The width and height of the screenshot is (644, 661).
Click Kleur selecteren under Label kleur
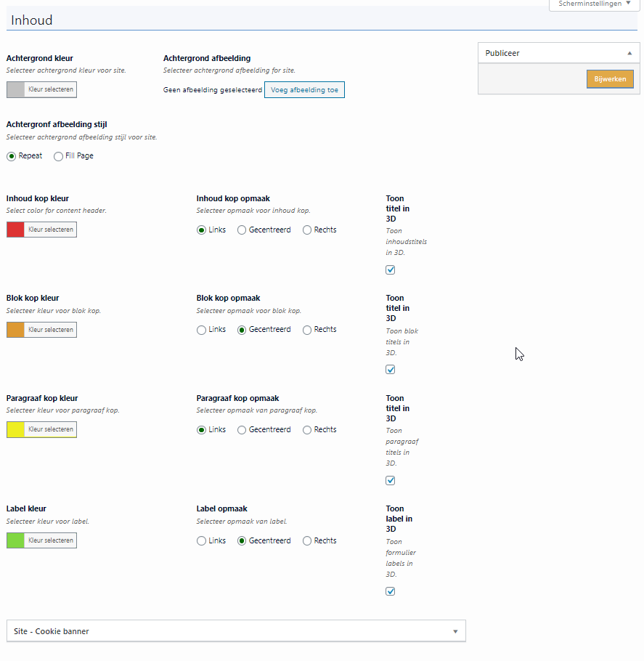(x=51, y=540)
